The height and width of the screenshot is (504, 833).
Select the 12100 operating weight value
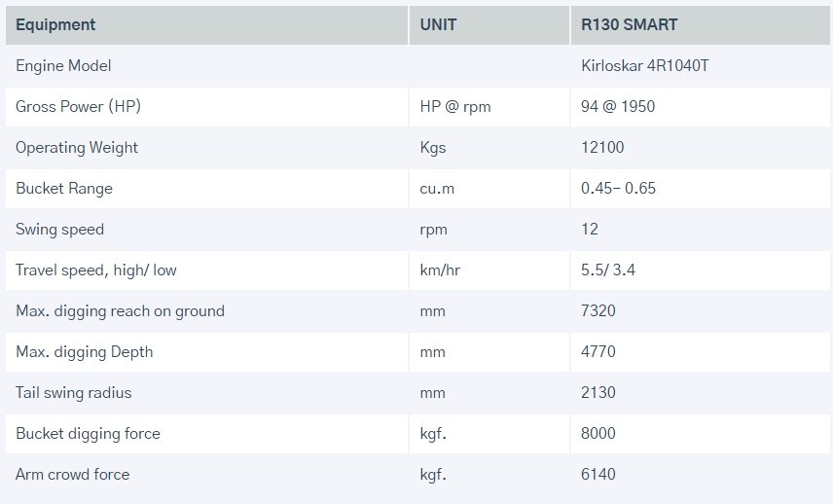pyautogui.click(x=602, y=148)
